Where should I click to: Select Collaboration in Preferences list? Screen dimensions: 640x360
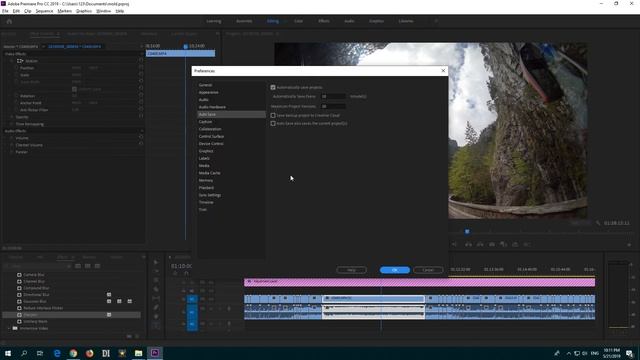coord(210,129)
